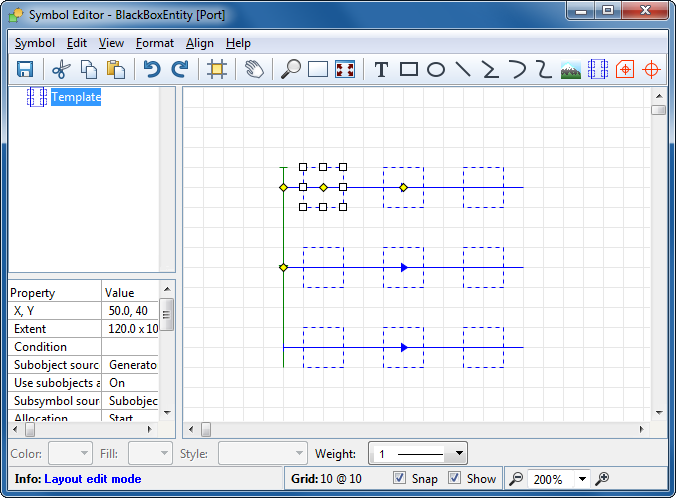Select the Text tool
This screenshot has width=676, height=498.
coord(381,69)
